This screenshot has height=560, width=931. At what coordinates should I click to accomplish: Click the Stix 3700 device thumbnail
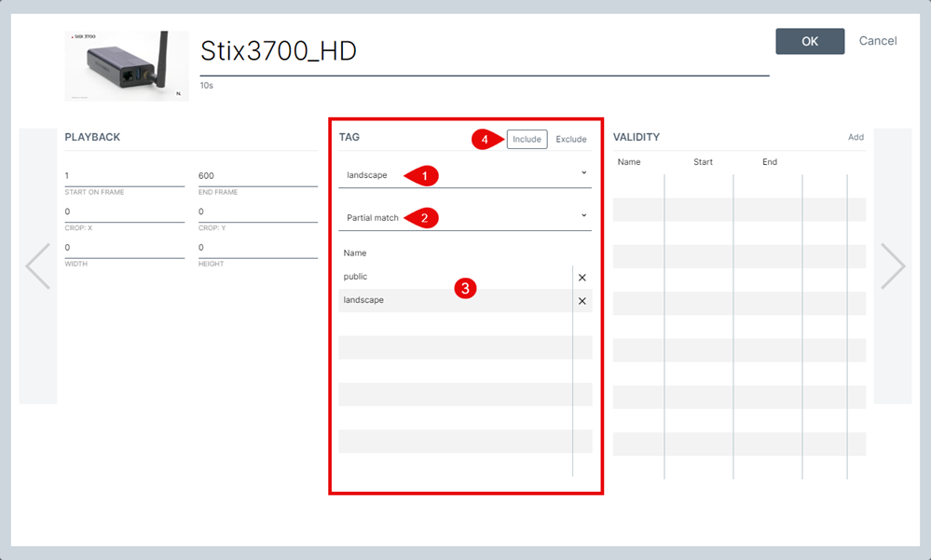[127, 66]
